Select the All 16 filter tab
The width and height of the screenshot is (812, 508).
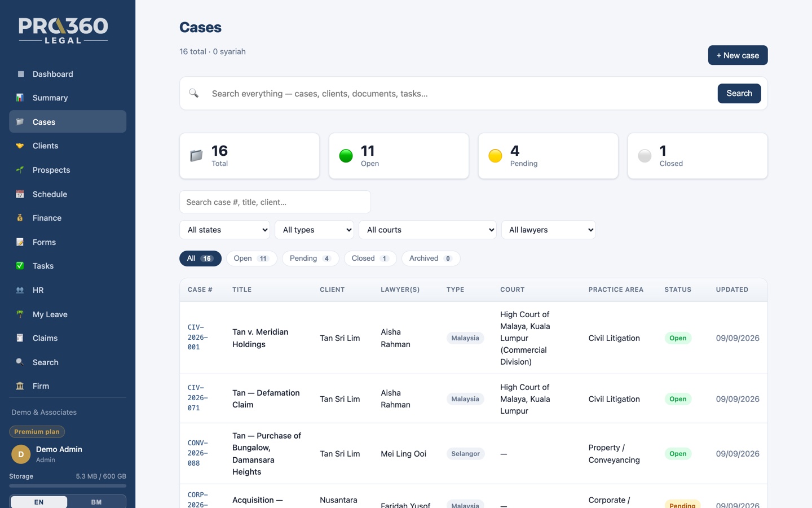(x=200, y=259)
